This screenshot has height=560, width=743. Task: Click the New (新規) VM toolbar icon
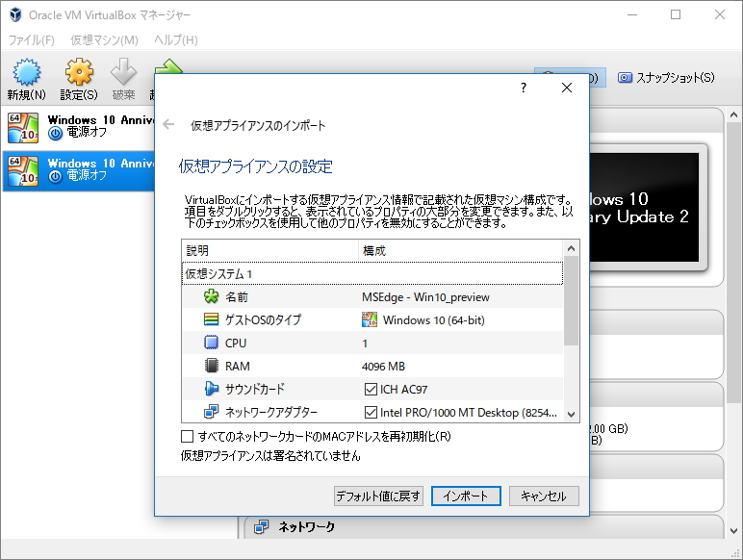[x=27, y=71]
